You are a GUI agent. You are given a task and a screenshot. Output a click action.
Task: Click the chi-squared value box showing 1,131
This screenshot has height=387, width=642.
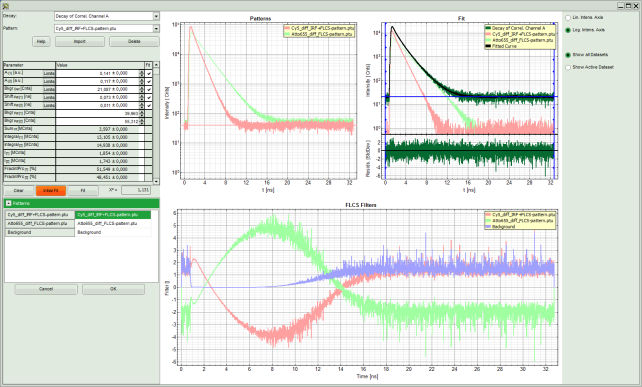pyautogui.click(x=136, y=190)
